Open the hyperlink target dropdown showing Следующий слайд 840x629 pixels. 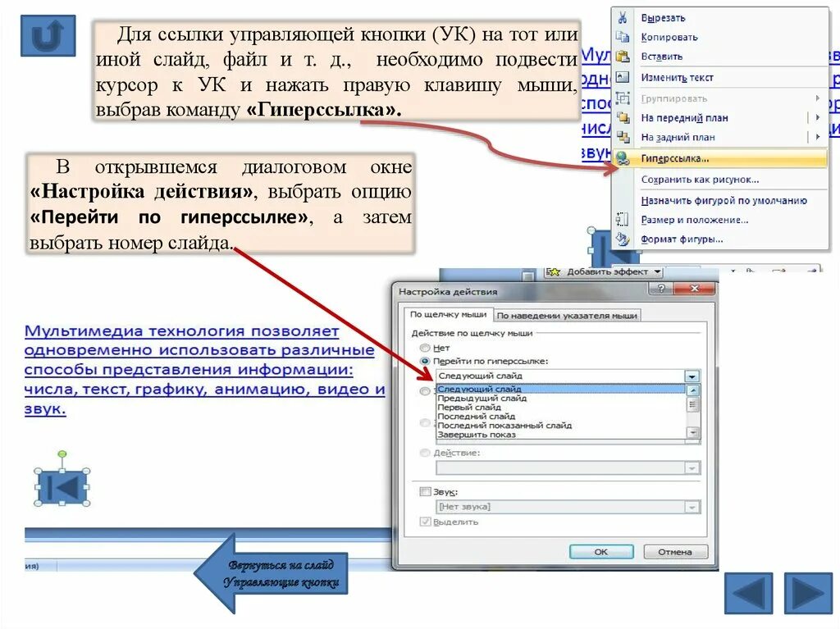coord(692,376)
